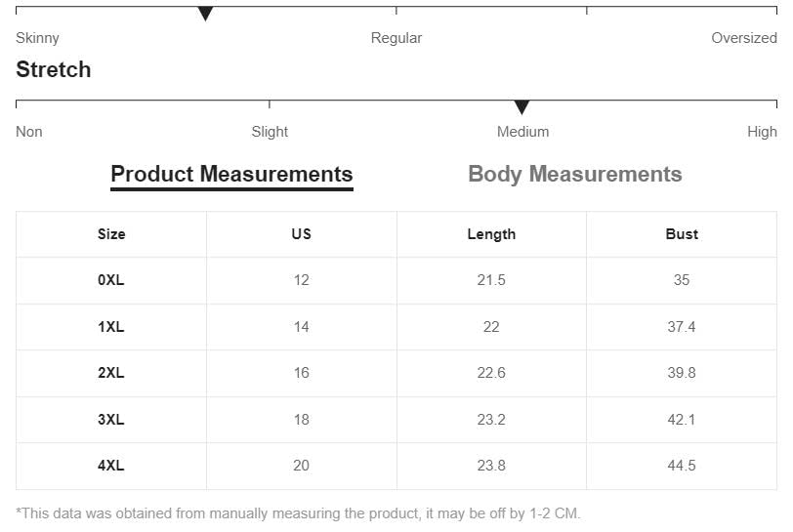The height and width of the screenshot is (532, 793).
Task: Click the Size column header
Action: tap(111, 234)
